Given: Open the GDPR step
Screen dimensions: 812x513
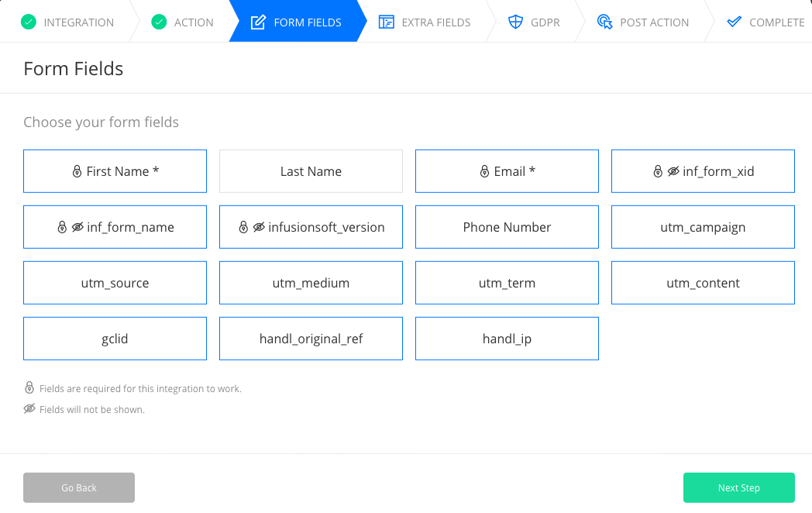Looking at the screenshot, I should [535, 22].
